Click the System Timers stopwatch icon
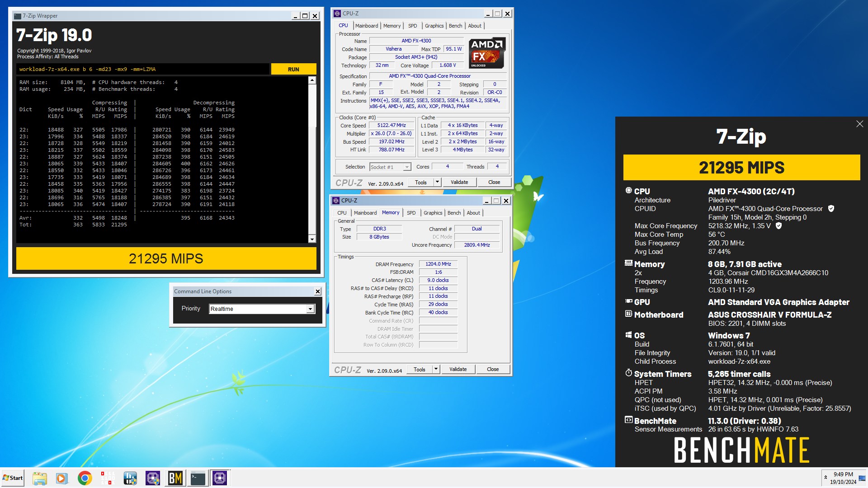This screenshot has width=868, height=488. (x=628, y=373)
